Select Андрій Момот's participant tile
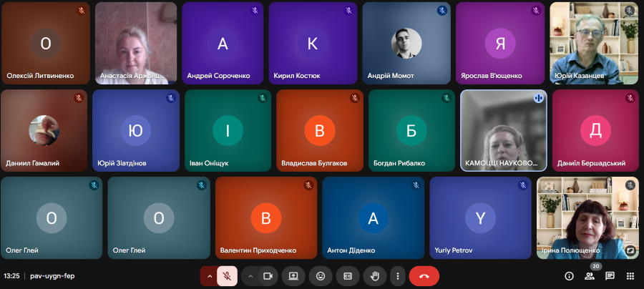The height and width of the screenshot is (289, 644). click(x=406, y=43)
